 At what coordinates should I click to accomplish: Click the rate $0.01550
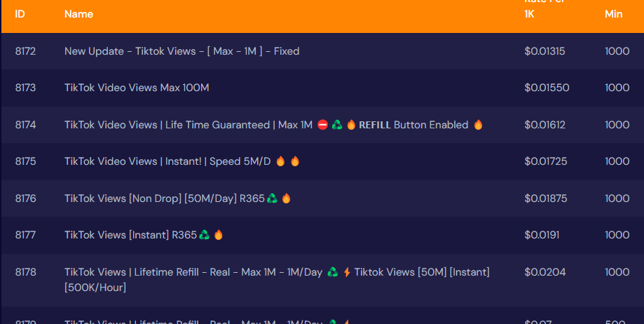tap(547, 88)
